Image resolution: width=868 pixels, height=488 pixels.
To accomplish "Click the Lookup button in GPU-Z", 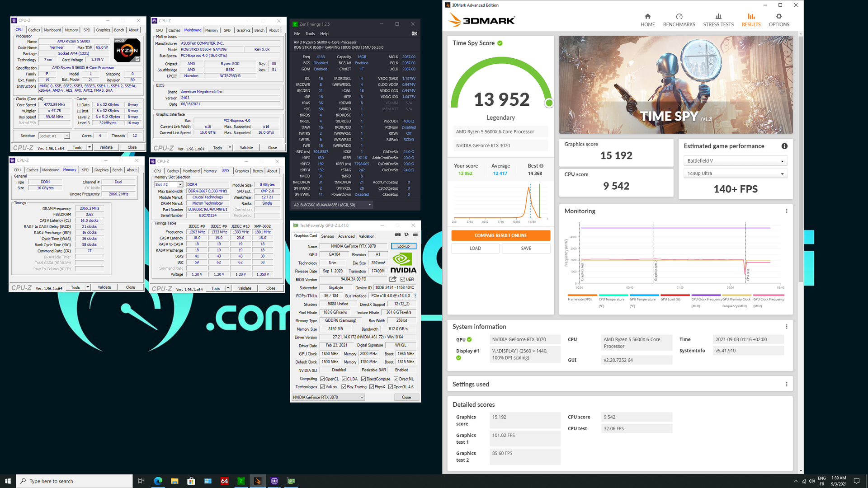I will point(403,246).
